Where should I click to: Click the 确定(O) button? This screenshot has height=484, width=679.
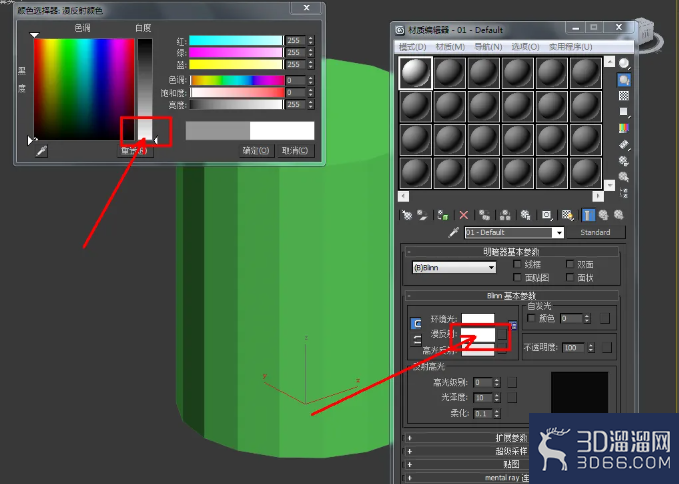pyautogui.click(x=256, y=150)
